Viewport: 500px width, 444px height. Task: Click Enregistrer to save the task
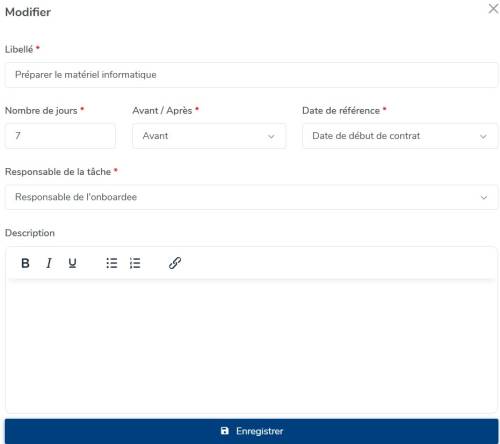click(x=252, y=431)
